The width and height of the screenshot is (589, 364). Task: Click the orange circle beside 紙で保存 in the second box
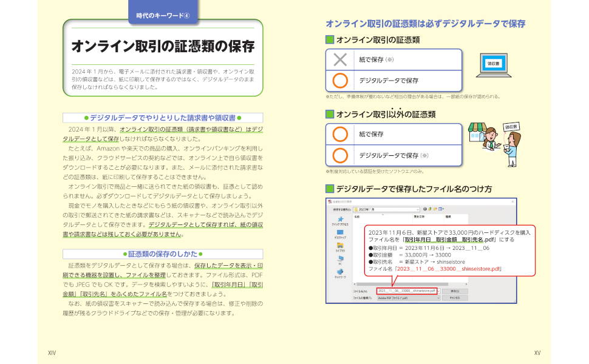click(x=340, y=134)
